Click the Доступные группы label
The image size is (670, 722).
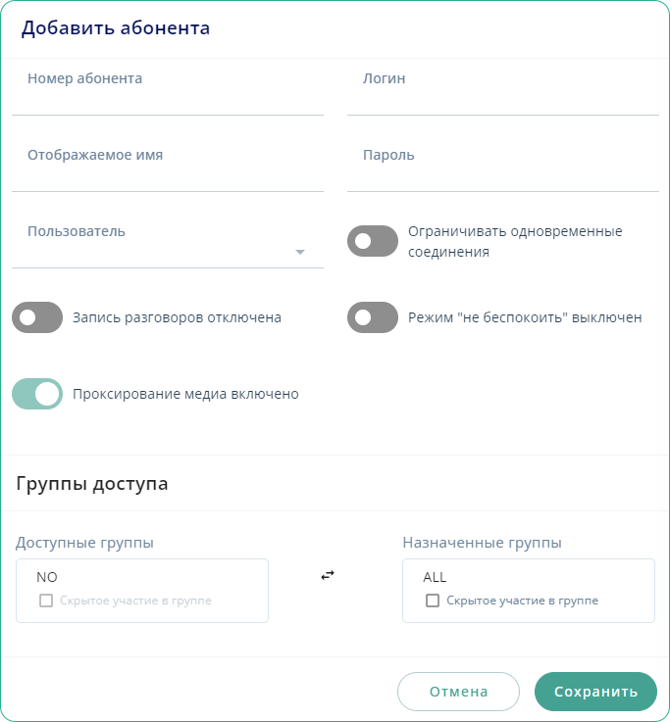[x=85, y=543]
